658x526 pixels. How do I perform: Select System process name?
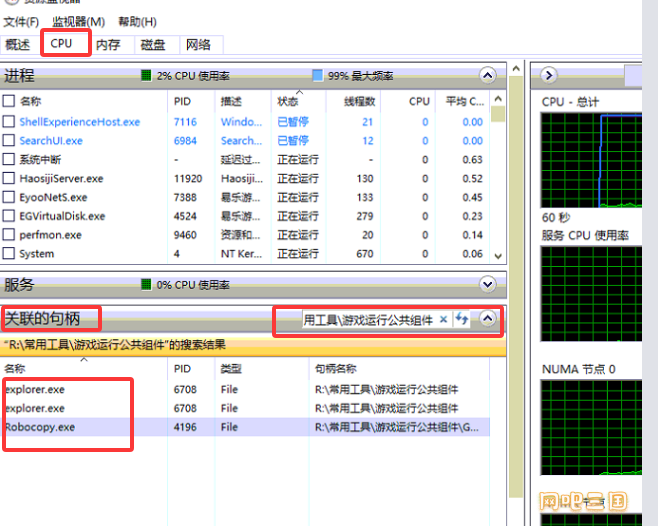pyautogui.click(x=37, y=254)
